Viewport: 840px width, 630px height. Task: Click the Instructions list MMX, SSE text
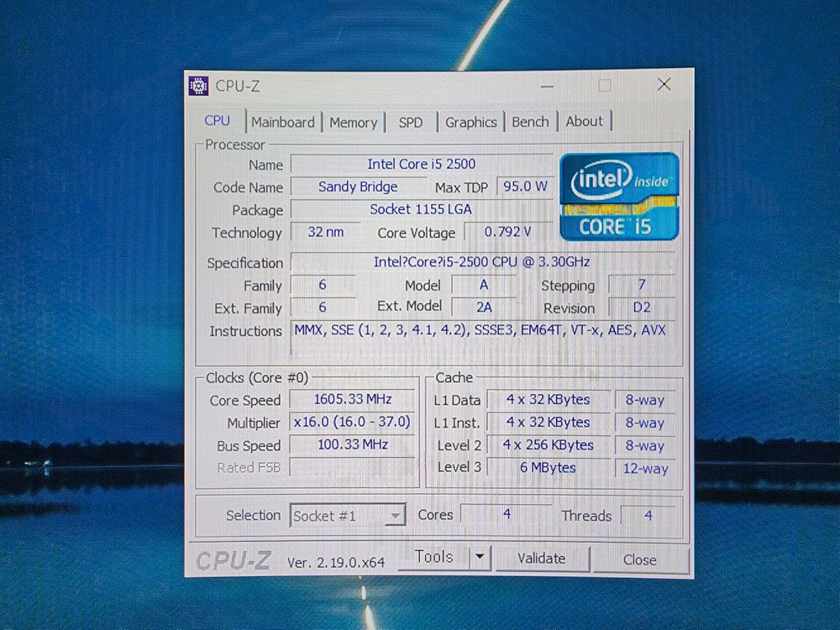point(480,330)
